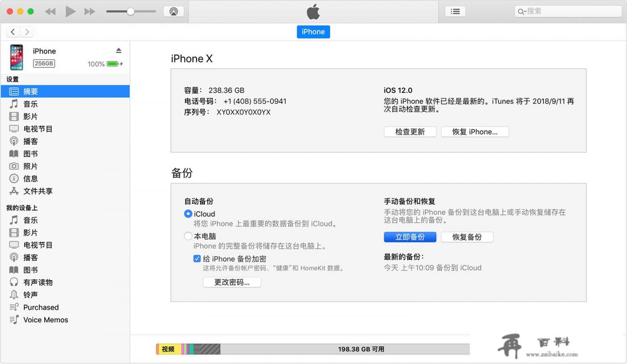627x364 pixels.
Task: Open the Voice Memos playlist
Action: tap(65, 320)
